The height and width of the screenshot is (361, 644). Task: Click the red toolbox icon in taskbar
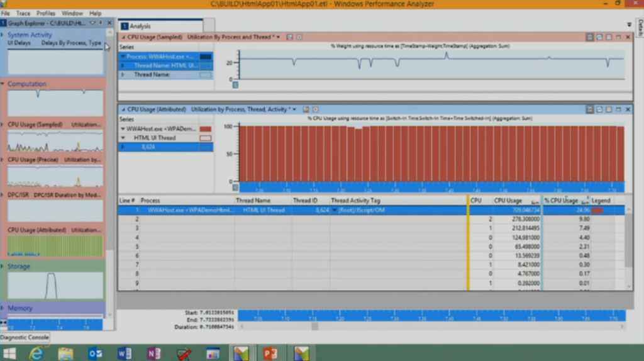click(184, 353)
